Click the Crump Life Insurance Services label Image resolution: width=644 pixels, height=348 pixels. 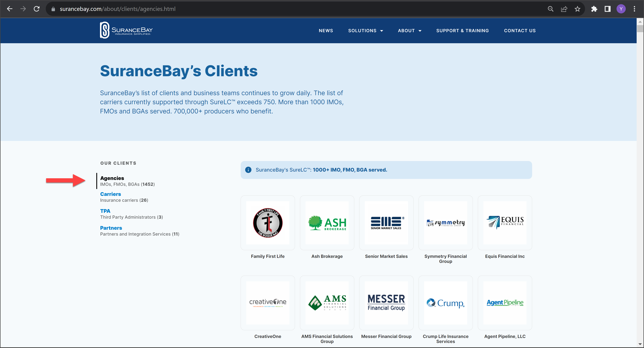coord(446,339)
